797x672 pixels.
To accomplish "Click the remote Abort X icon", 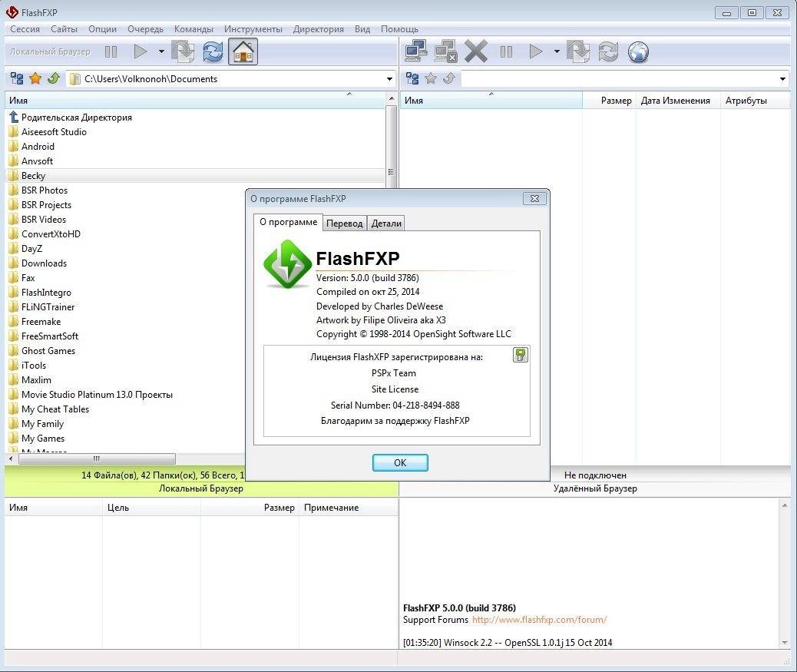I will (x=476, y=51).
